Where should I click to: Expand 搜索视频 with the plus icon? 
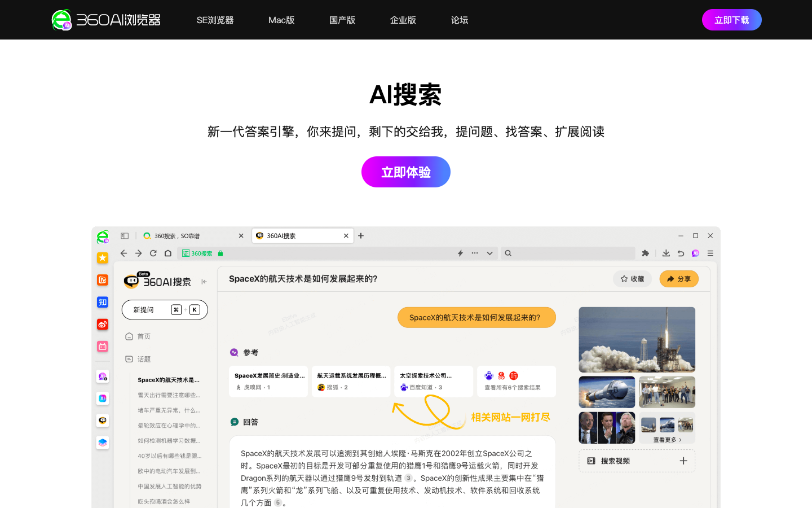tap(683, 461)
